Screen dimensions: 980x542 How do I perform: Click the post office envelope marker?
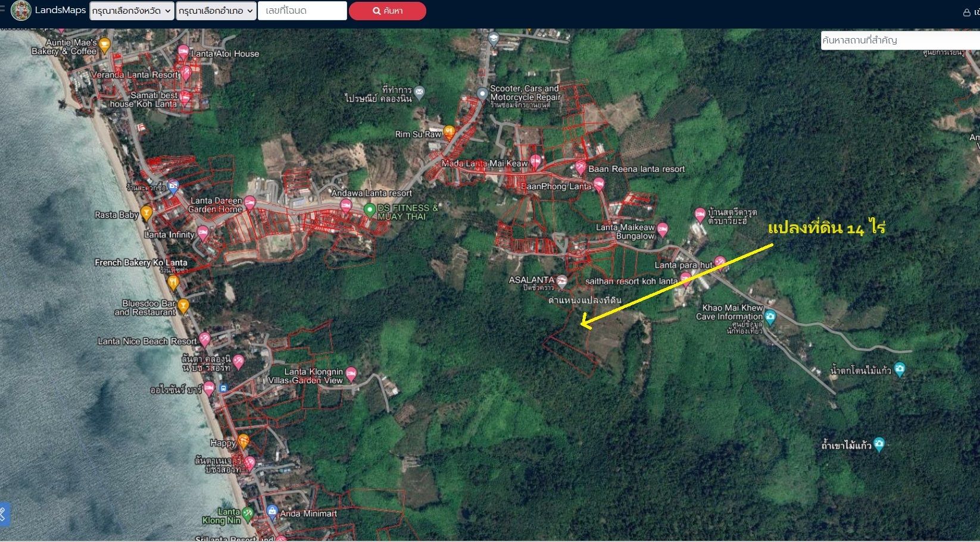(420, 92)
